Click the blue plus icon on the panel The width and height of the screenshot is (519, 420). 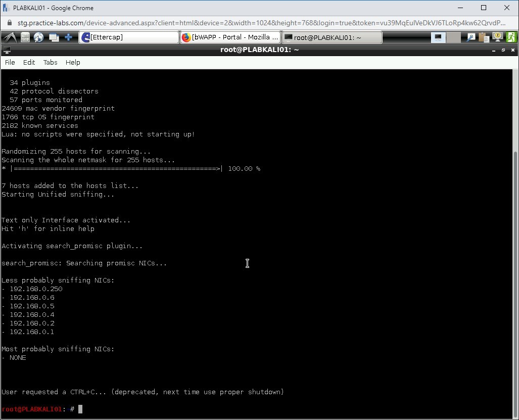click(x=68, y=37)
